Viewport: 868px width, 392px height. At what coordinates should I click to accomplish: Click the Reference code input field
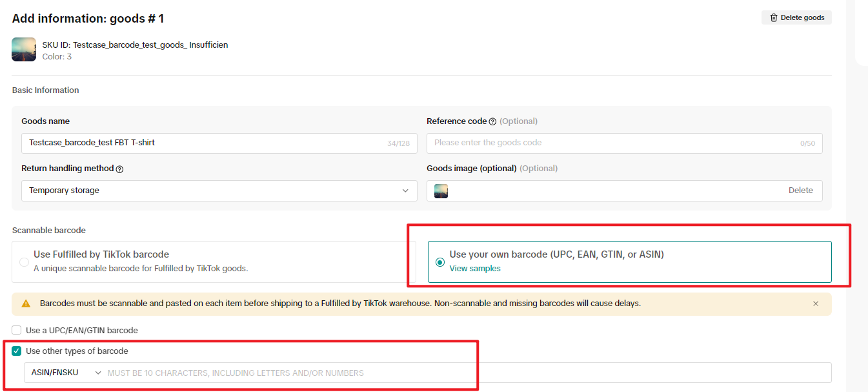(613, 143)
